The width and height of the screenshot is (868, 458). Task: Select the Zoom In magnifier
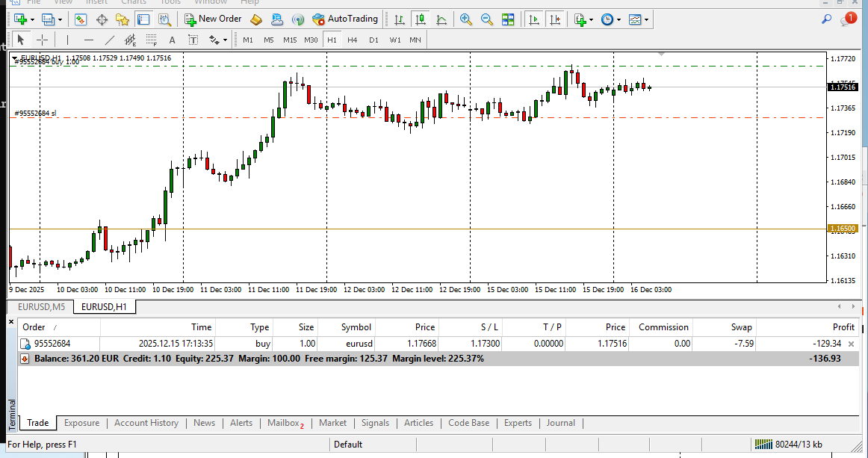tap(465, 19)
